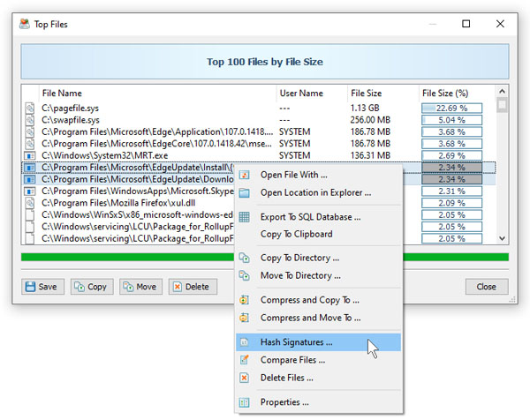This screenshot has width=530, height=420.
Task: Choose Copy To Directory entry
Action: 318,258
